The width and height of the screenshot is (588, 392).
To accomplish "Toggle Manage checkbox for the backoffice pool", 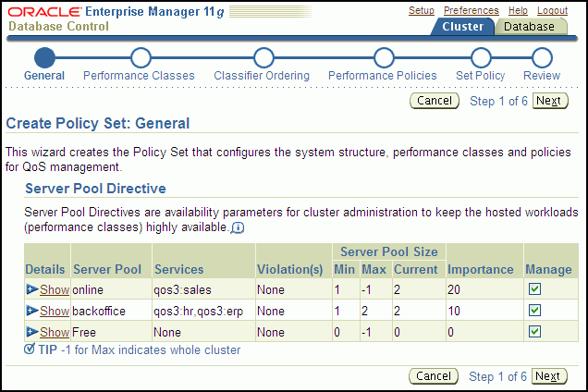I will (536, 311).
